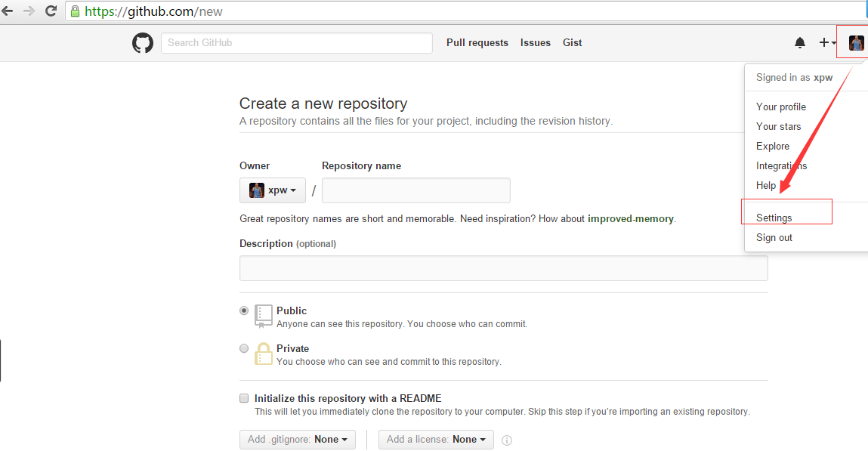Click the improved-memory name suggestion link

coord(631,218)
